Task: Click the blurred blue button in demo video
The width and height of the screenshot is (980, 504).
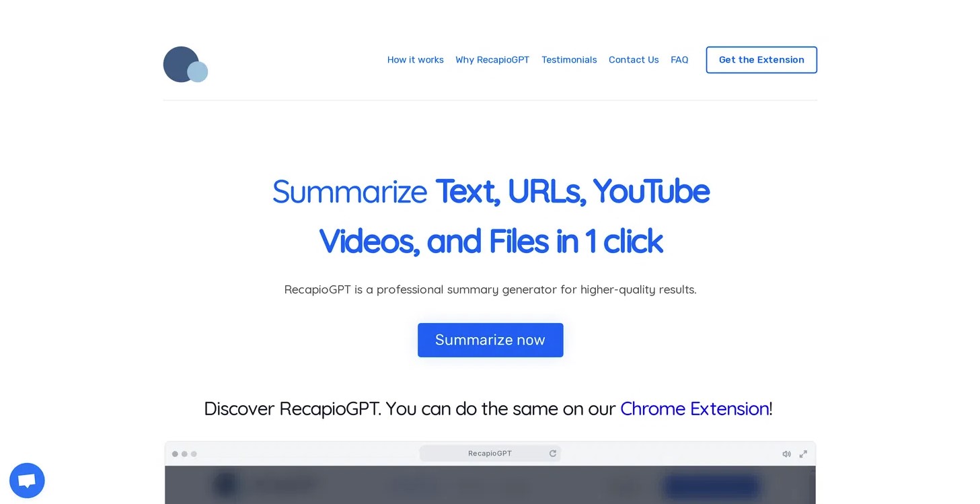Action: click(x=712, y=486)
